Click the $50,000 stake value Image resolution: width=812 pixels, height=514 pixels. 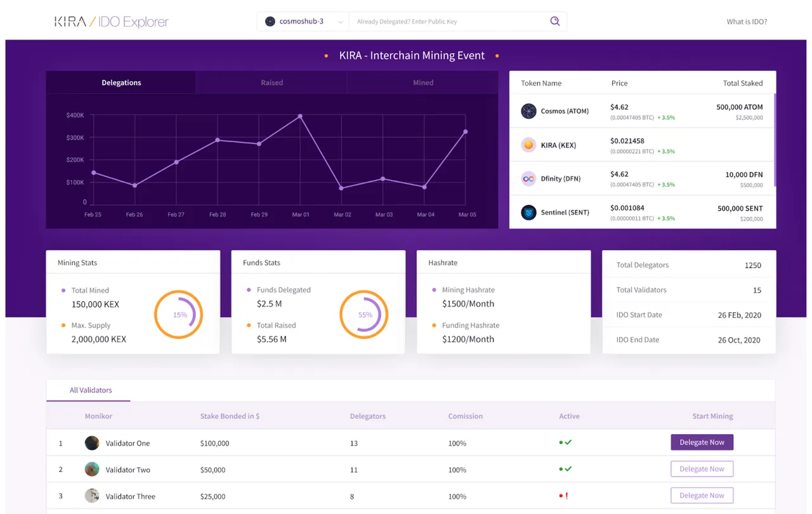[213, 470]
